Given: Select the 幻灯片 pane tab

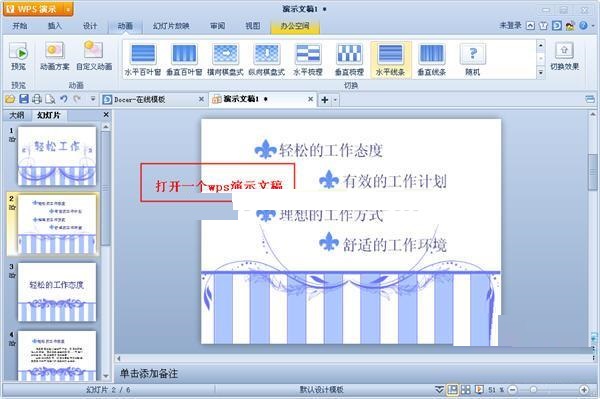Looking at the screenshot, I should tap(49, 115).
